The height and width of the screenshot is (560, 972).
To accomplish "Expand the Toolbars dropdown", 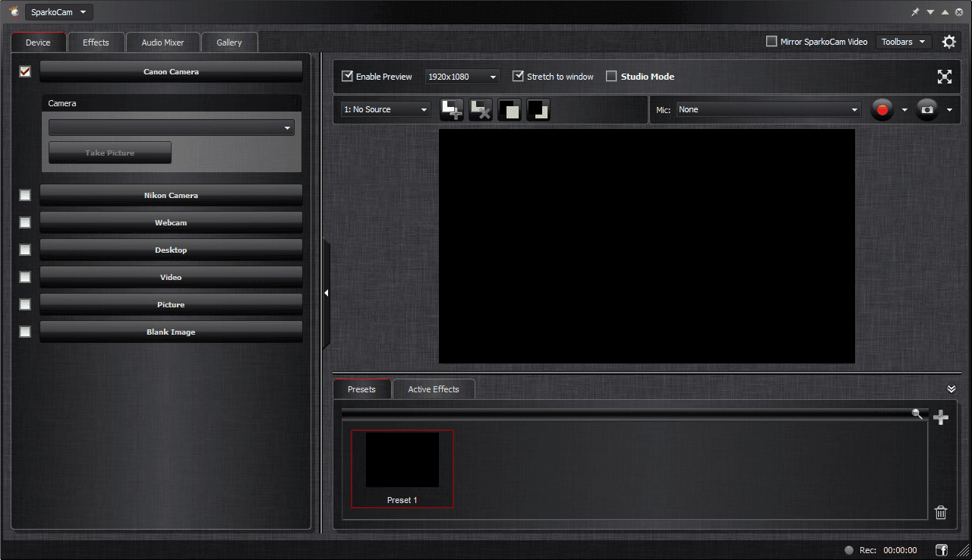I will [x=904, y=42].
